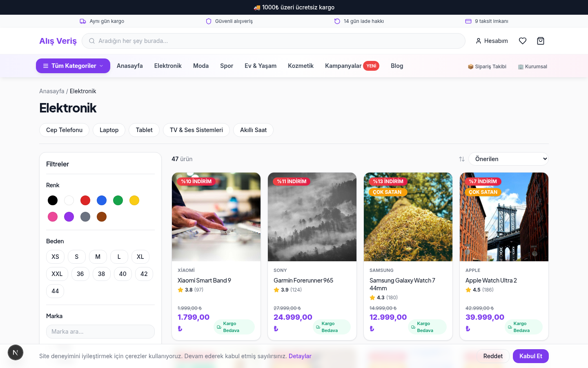Toggle the XS size filter

pos(56,257)
